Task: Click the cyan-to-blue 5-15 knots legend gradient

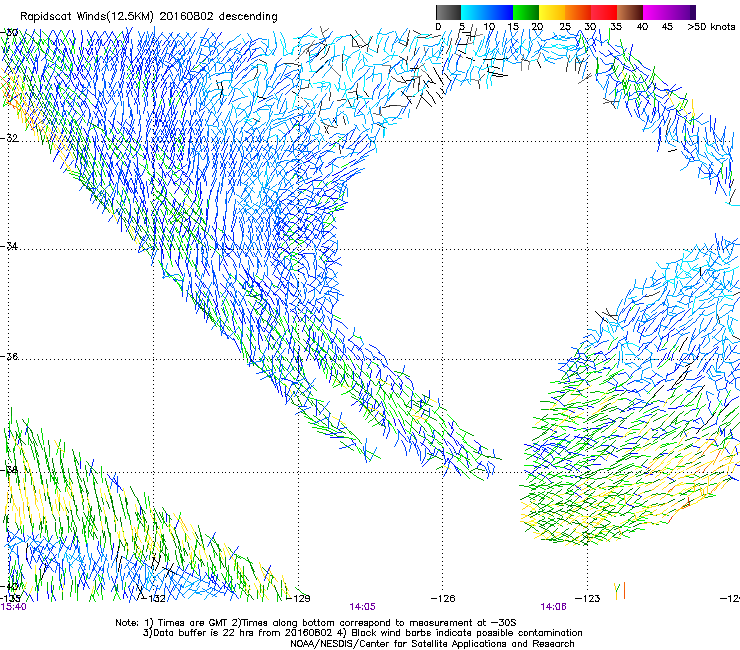Action: (x=487, y=12)
